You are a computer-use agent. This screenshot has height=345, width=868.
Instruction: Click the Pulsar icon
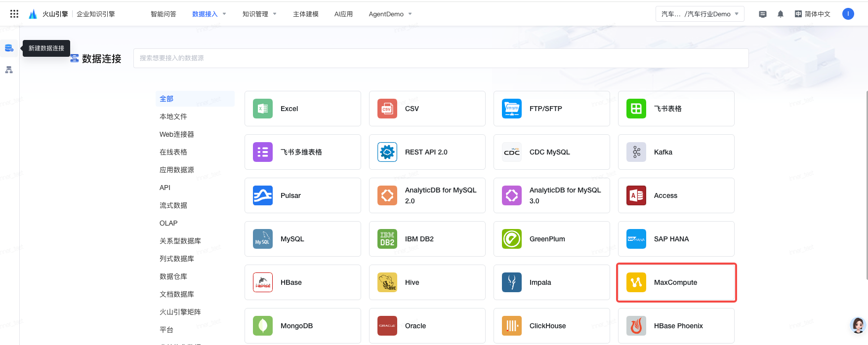pos(263,195)
